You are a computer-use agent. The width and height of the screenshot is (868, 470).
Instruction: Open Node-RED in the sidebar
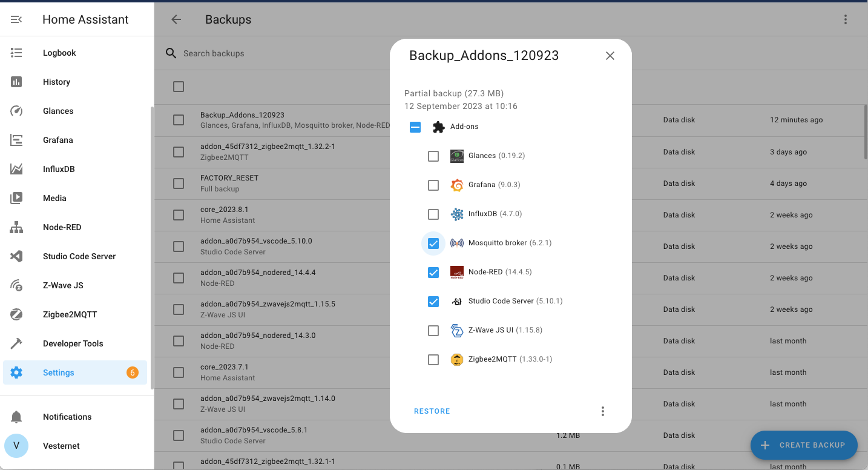[x=75, y=227]
